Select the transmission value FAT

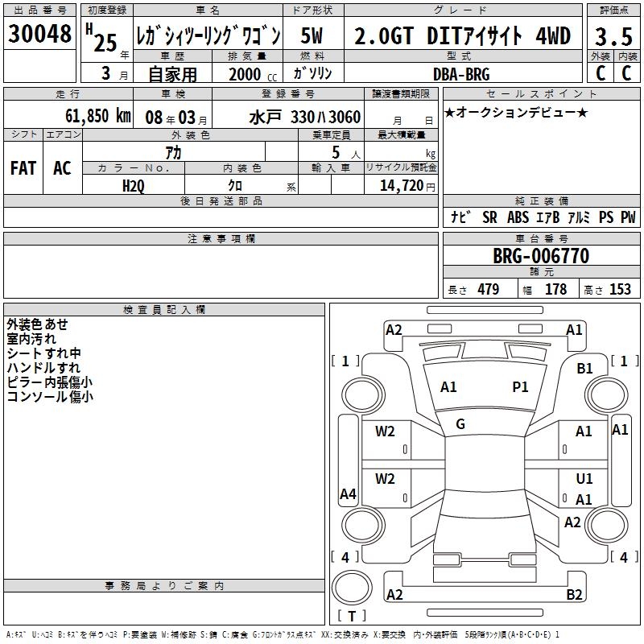(23, 168)
